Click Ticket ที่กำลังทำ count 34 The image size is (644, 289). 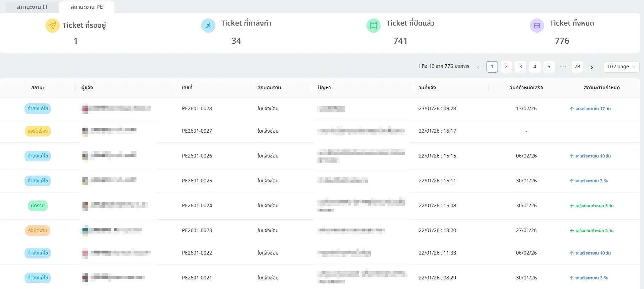click(236, 41)
